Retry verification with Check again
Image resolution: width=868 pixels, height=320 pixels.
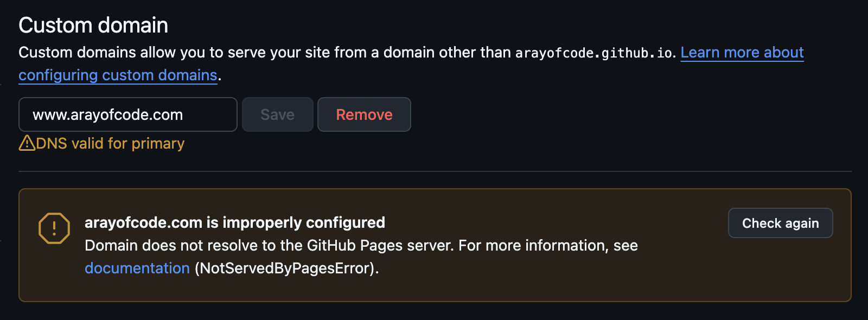tap(781, 223)
